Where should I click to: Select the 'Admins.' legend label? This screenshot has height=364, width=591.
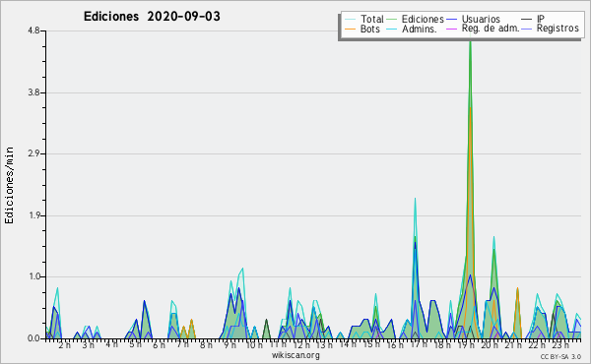(420, 29)
